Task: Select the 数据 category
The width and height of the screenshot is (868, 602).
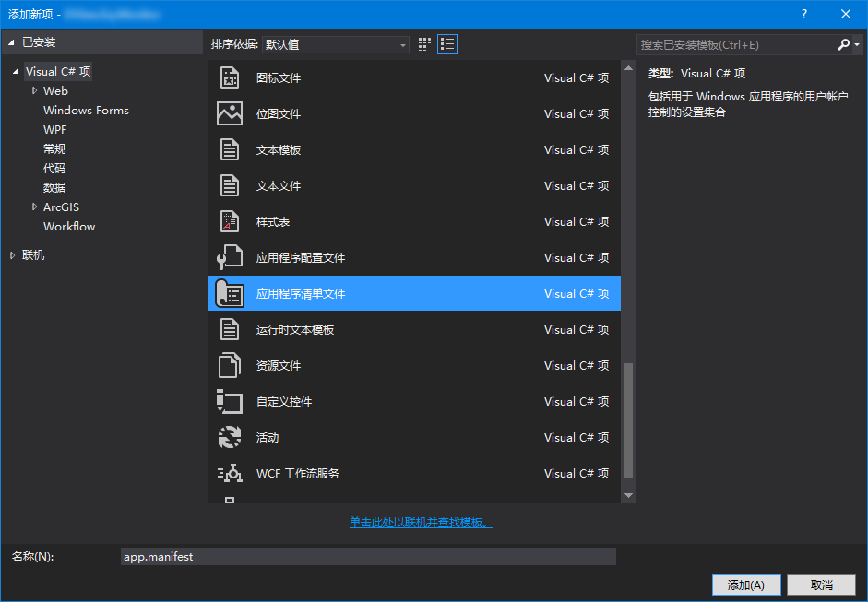Action: 54,187
